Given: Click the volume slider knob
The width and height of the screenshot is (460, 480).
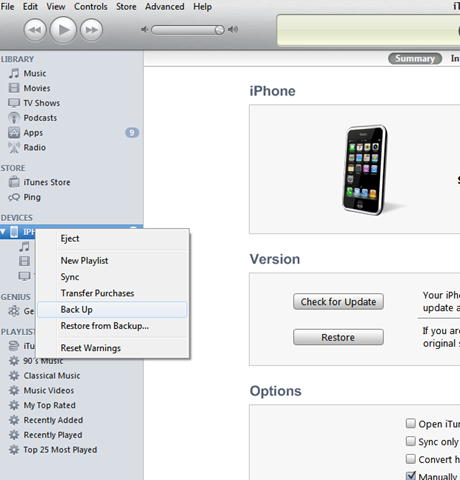Looking at the screenshot, I should pos(219,30).
